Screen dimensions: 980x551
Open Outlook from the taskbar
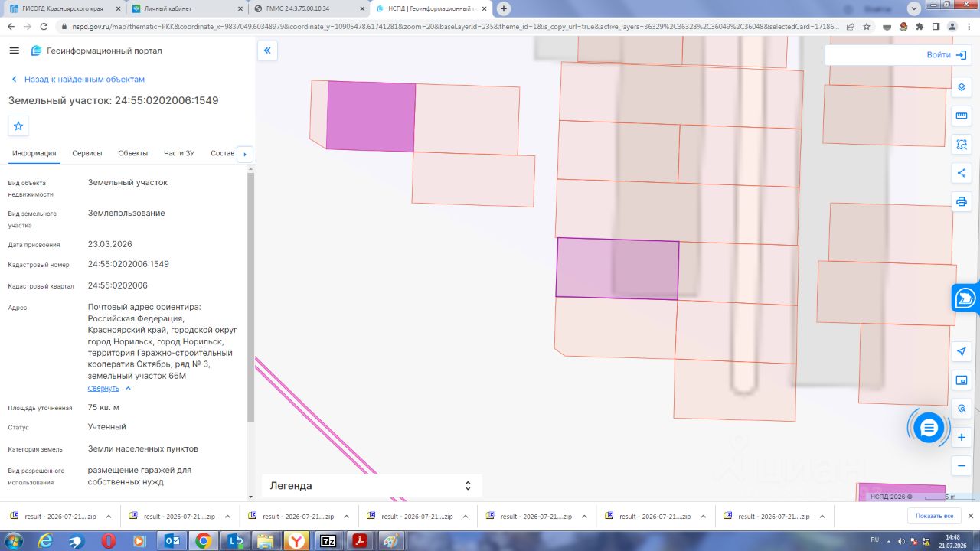coord(171,541)
